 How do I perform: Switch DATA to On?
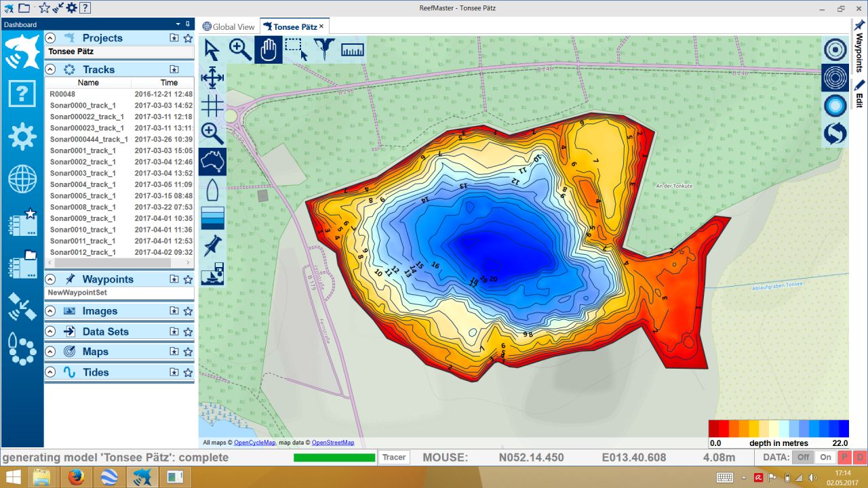pyautogui.click(x=825, y=457)
